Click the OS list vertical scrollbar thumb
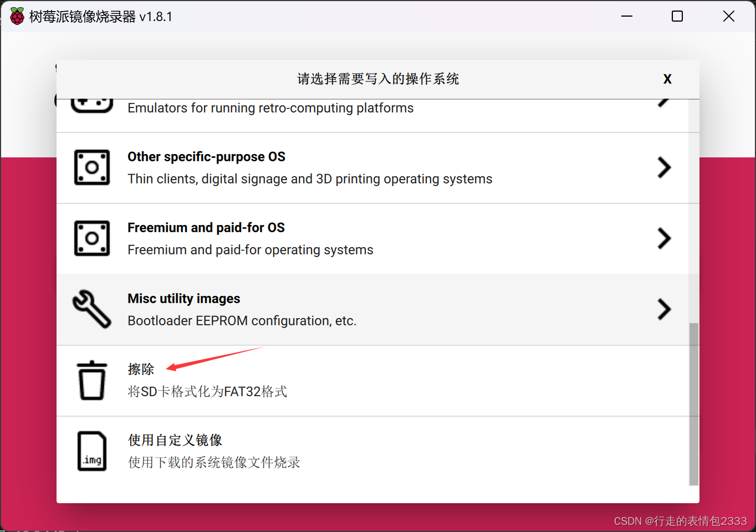This screenshot has width=756, height=532. pyautogui.click(x=694, y=404)
